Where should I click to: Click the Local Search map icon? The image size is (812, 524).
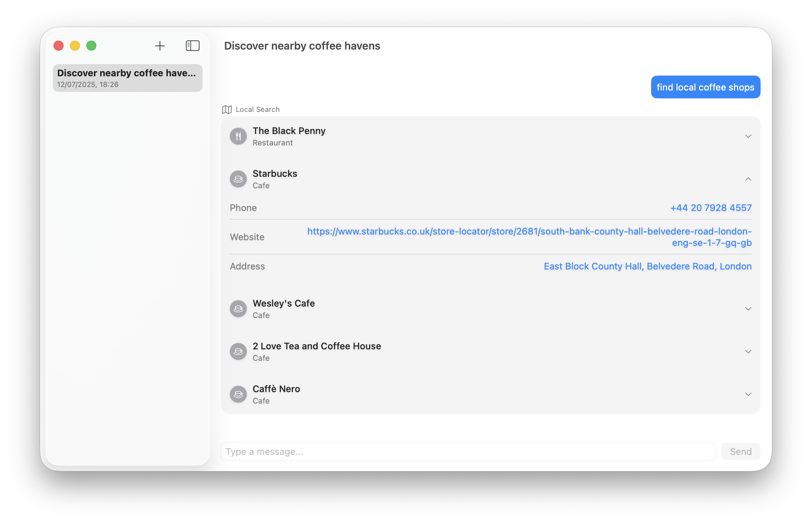coord(227,109)
